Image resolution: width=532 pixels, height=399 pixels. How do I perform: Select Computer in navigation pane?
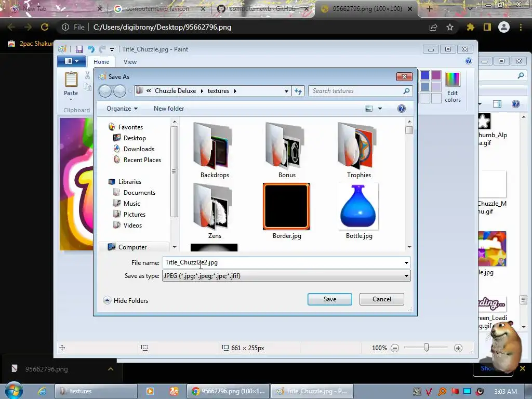132,247
